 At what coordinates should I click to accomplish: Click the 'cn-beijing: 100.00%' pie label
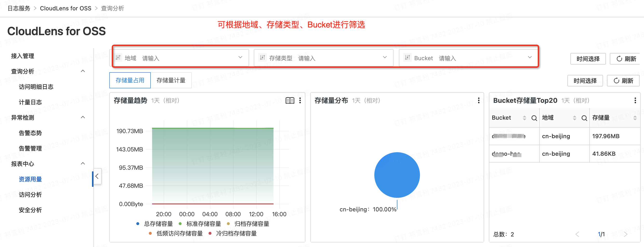[x=368, y=209]
